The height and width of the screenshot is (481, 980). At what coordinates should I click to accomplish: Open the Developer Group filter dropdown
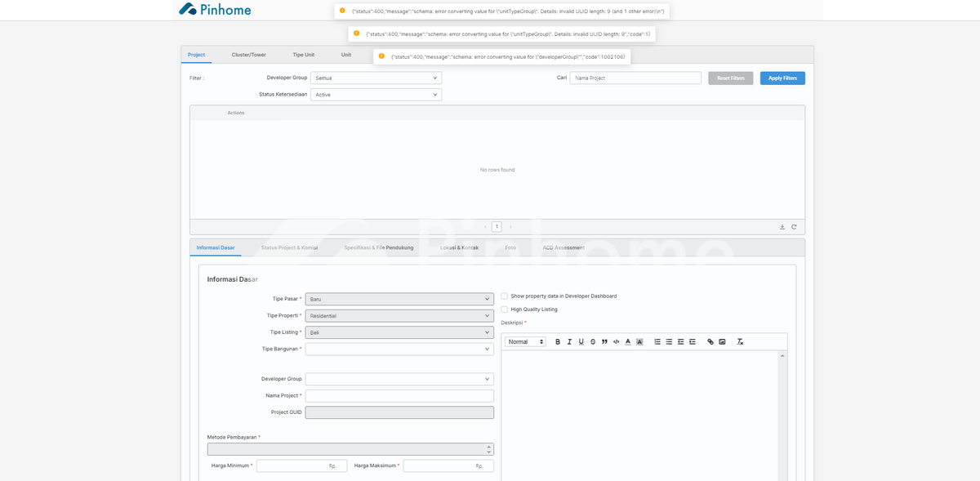(376, 78)
